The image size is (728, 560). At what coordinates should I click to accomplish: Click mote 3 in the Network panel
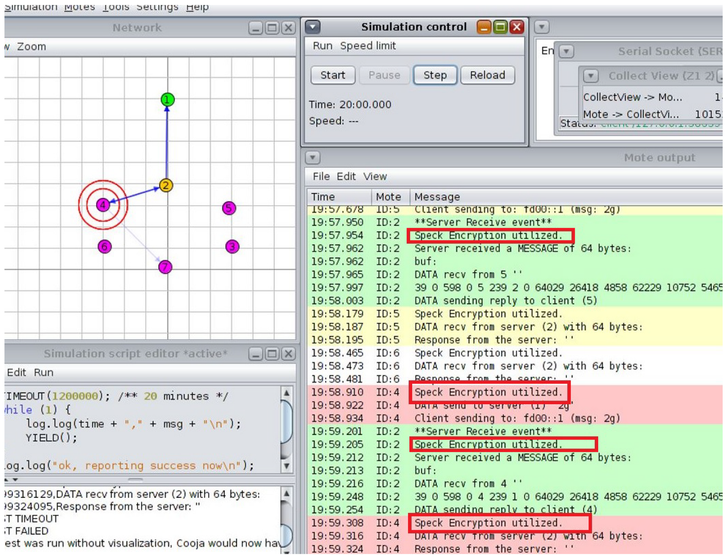(232, 247)
